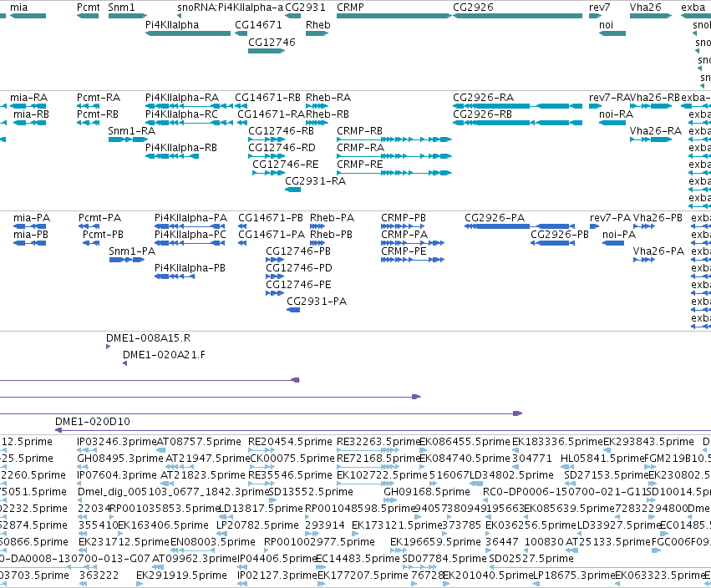
Task: Click the rev7 gene label
Action: pyautogui.click(x=599, y=8)
